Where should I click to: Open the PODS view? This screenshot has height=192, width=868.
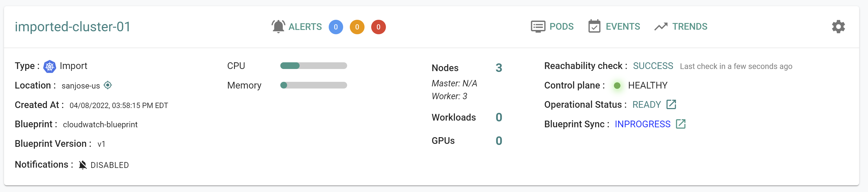coord(561,26)
